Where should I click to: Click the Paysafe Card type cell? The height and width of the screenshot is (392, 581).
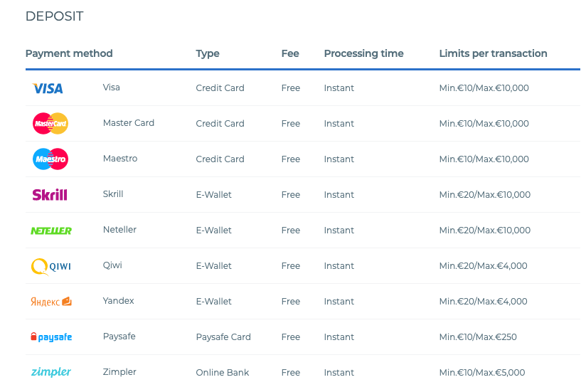[x=223, y=337]
